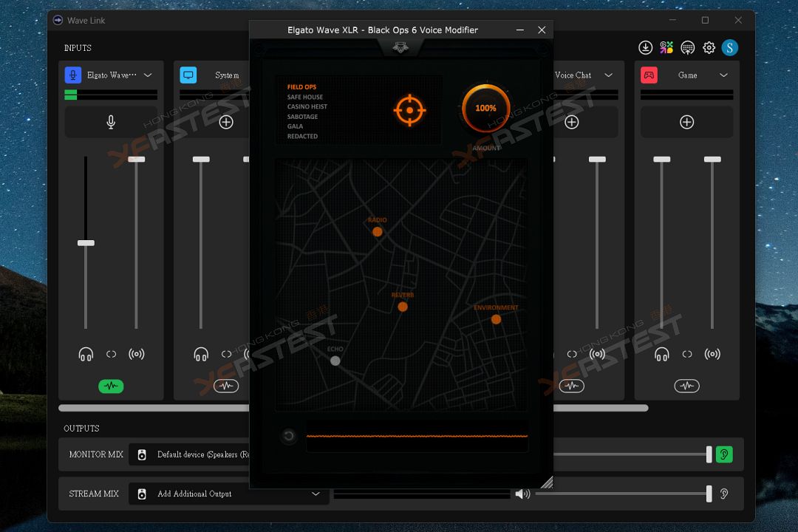
Task: Toggle green effects button on Elgato Wave channel
Action: 111,386
